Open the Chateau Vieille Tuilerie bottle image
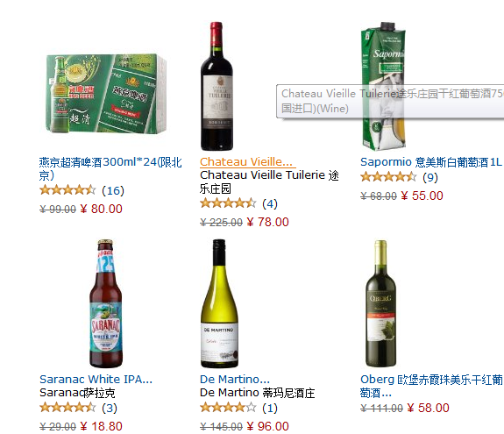The height and width of the screenshot is (434, 504). tap(217, 86)
